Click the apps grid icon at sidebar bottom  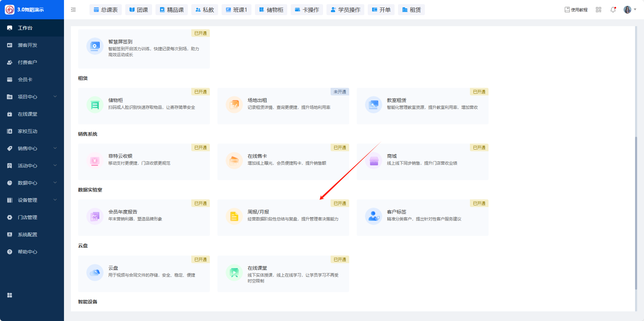click(x=10, y=295)
